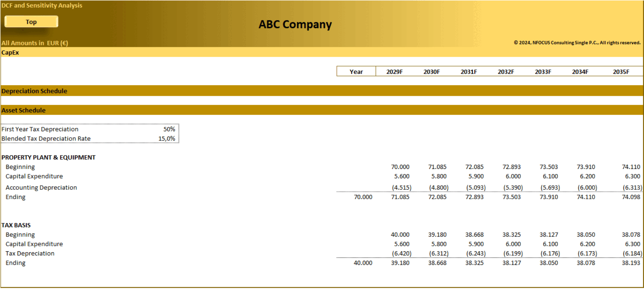
Task: Select PP&E Beginning value 74.110 for 2035F
Action: pos(631,167)
